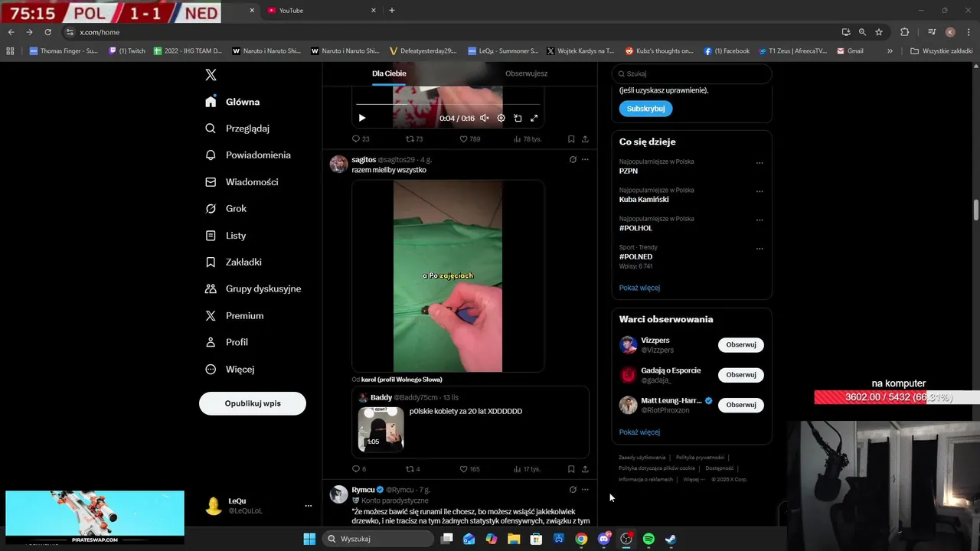Bookmark the post with 789 likes
Screen dimensions: 980x551
click(x=571, y=139)
